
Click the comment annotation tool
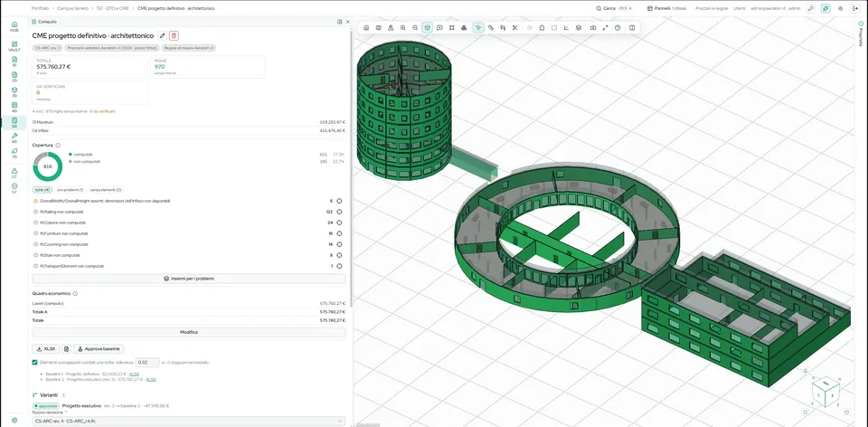pos(439,28)
